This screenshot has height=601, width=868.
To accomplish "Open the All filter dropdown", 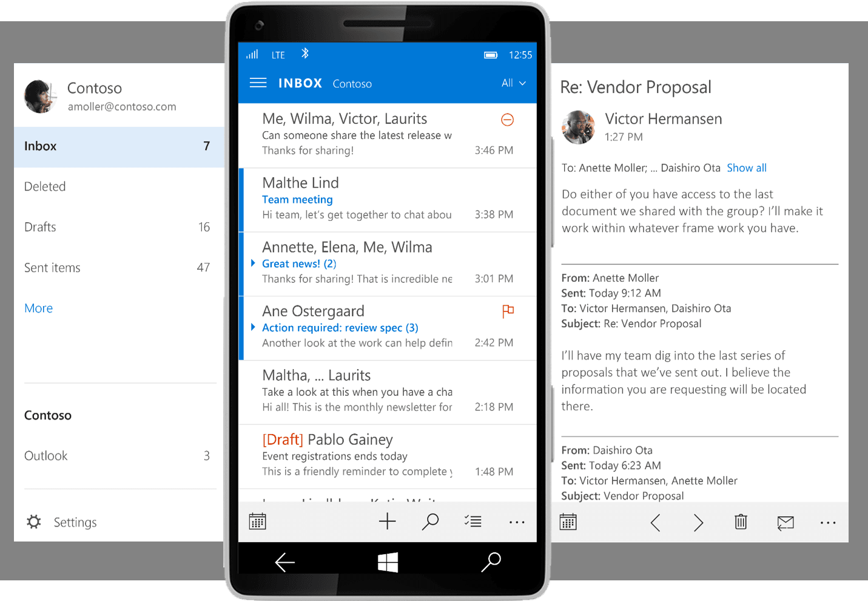I will coord(514,83).
